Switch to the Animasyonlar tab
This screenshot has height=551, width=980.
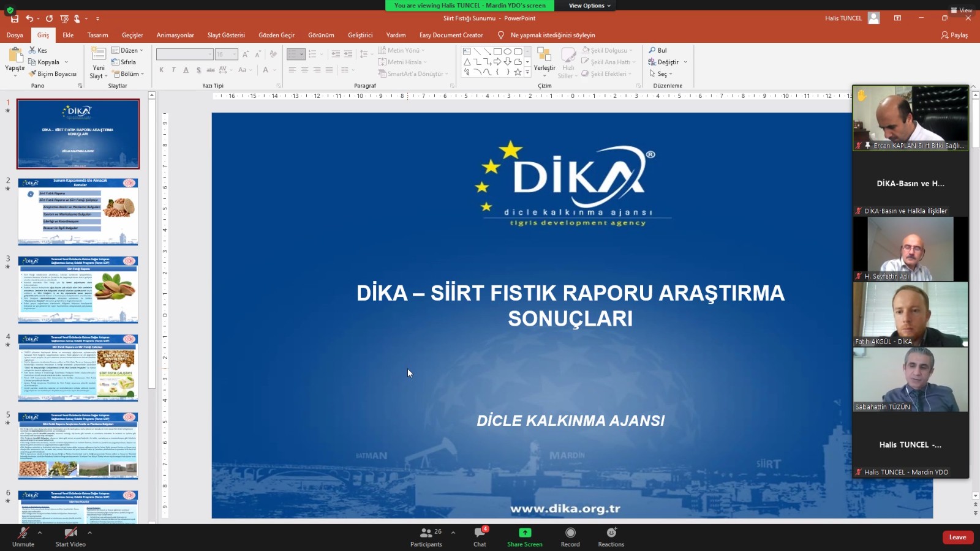point(175,35)
